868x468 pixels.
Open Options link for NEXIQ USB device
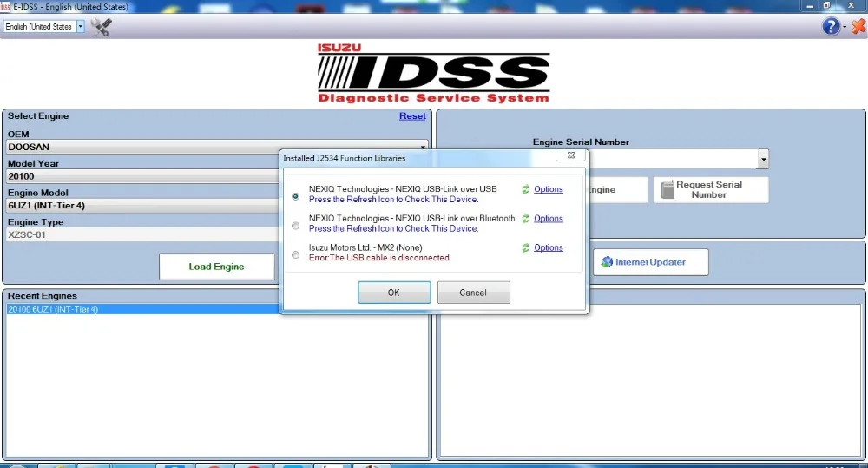(549, 189)
